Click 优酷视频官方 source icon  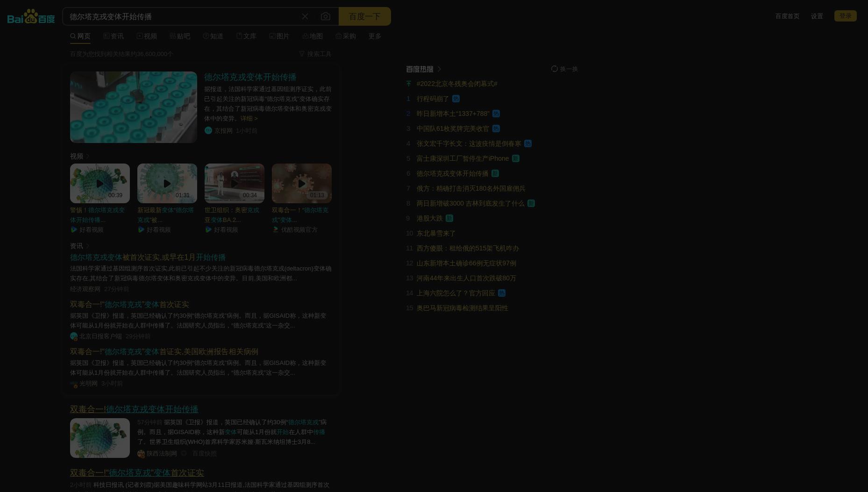[276, 229]
